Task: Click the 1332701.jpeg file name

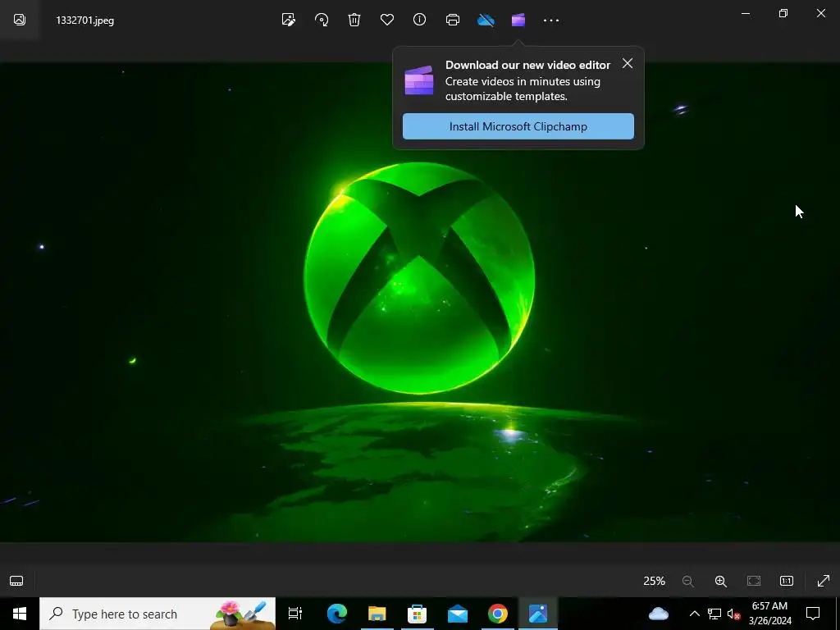Action: coord(85,21)
